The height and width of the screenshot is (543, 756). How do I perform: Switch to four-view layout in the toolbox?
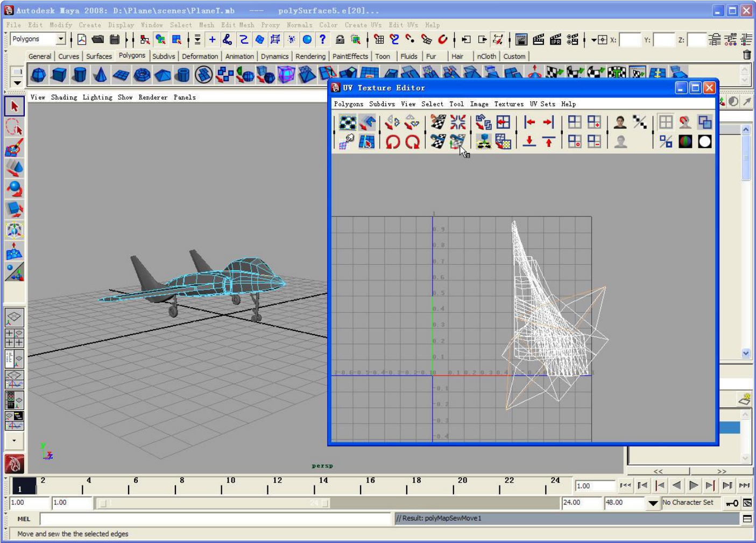[15, 338]
